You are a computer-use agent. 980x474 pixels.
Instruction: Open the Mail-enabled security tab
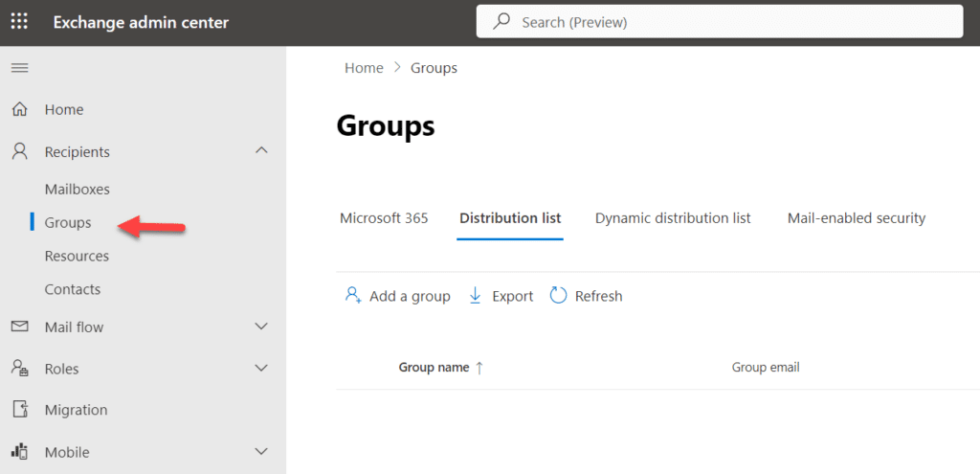[857, 218]
